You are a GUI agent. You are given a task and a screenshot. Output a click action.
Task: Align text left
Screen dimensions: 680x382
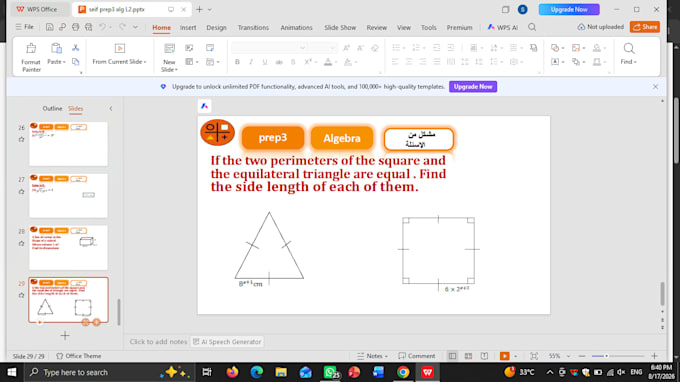coord(395,62)
